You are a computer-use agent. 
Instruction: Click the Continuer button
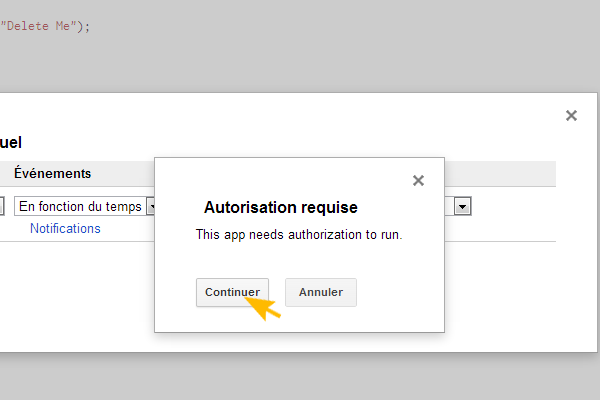pyautogui.click(x=232, y=292)
